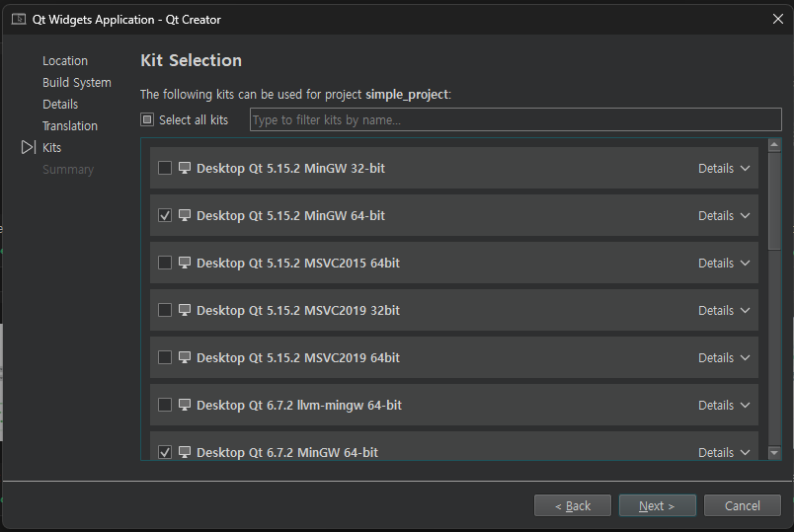The height and width of the screenshot is (532, 794).
Task: Click the Next button
Action: (657, 505)
